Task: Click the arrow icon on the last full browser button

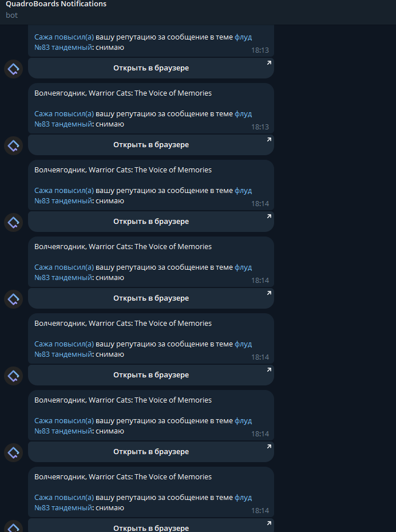Action: (269, 447)
